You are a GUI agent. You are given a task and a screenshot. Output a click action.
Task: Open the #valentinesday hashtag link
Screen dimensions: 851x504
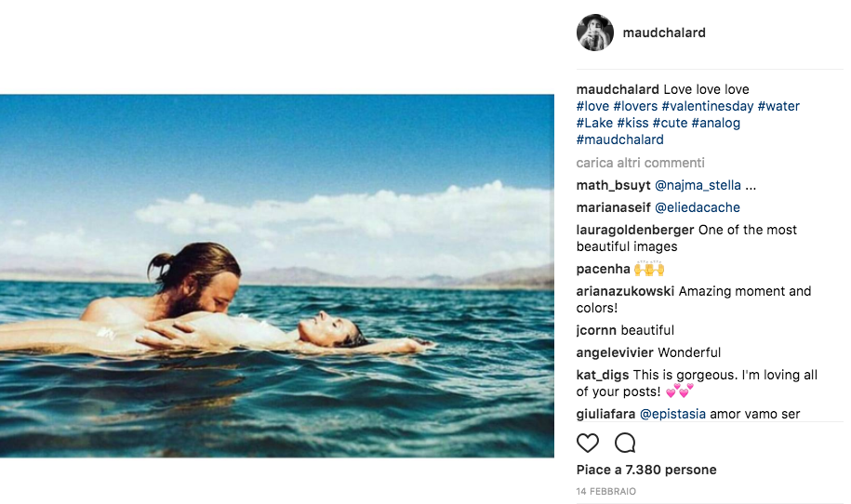(707, 106)
